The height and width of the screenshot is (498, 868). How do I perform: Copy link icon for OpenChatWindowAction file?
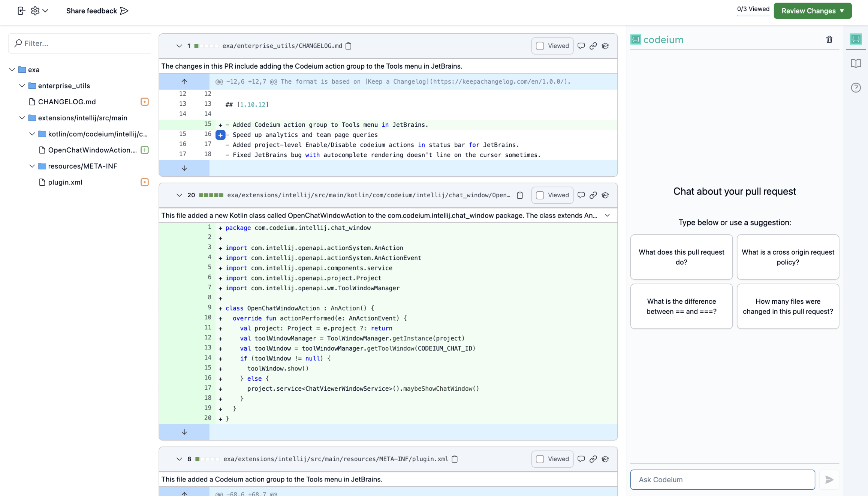[x=593, y=195]
